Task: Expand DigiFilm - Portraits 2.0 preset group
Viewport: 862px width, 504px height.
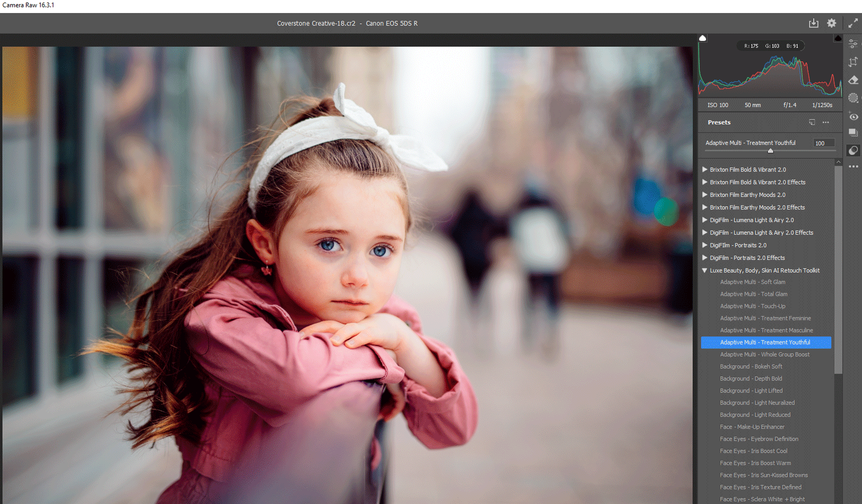Action: pyautogui.click(x=705, y=245)
